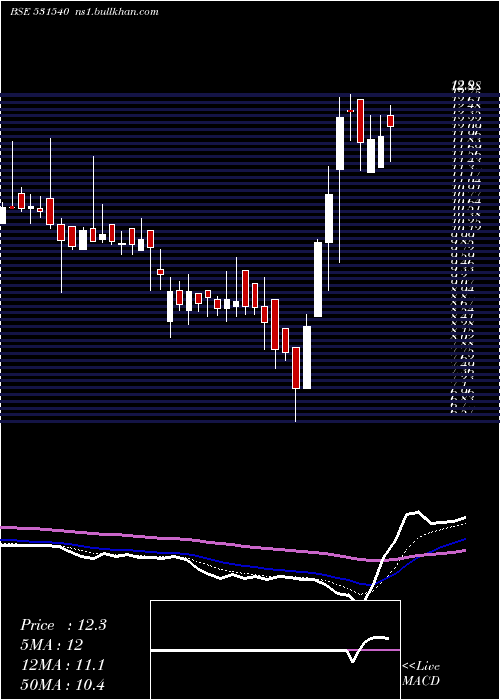Open the MACD inset chart

pyautogui.click(x=275, y=650)
